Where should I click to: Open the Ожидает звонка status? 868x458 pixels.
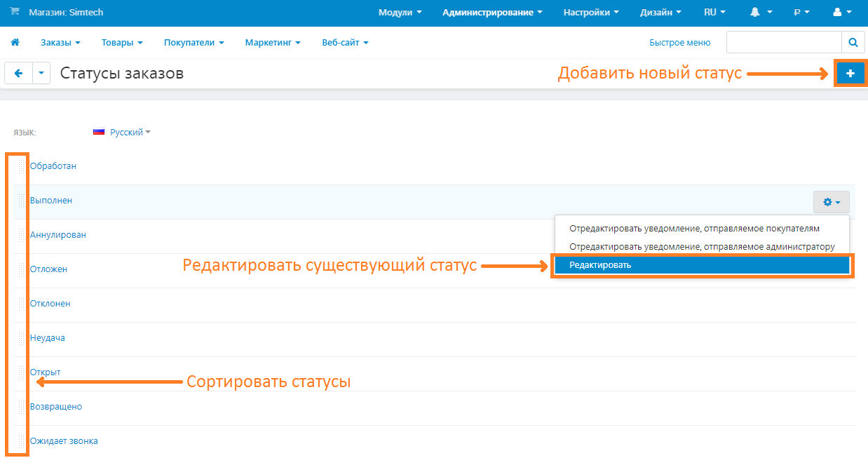point(64,441)
